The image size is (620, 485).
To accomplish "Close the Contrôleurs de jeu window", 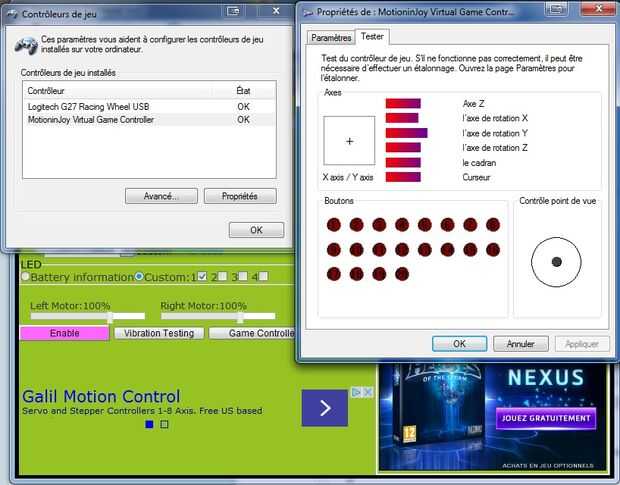I will [276, 11].
